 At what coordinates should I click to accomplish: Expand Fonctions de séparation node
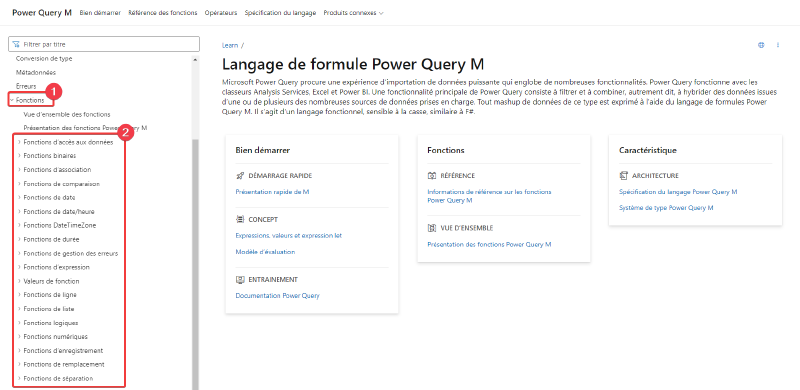[x=58, y=379]
